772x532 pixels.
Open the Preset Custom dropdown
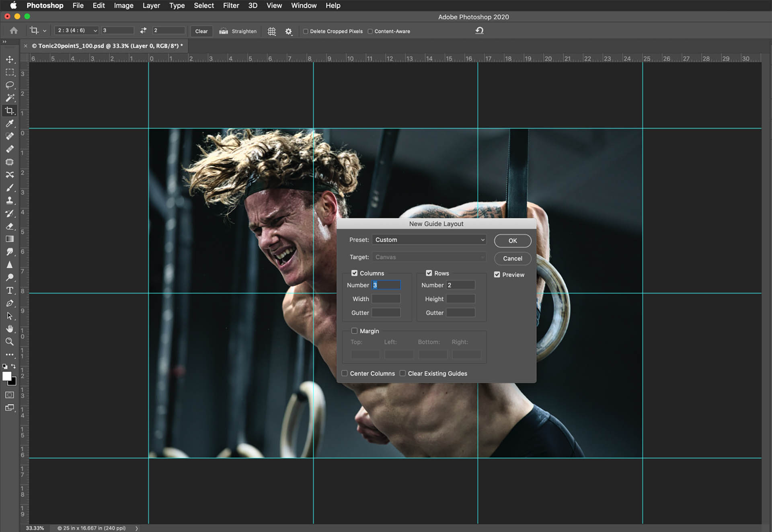[x=429, y=240]
